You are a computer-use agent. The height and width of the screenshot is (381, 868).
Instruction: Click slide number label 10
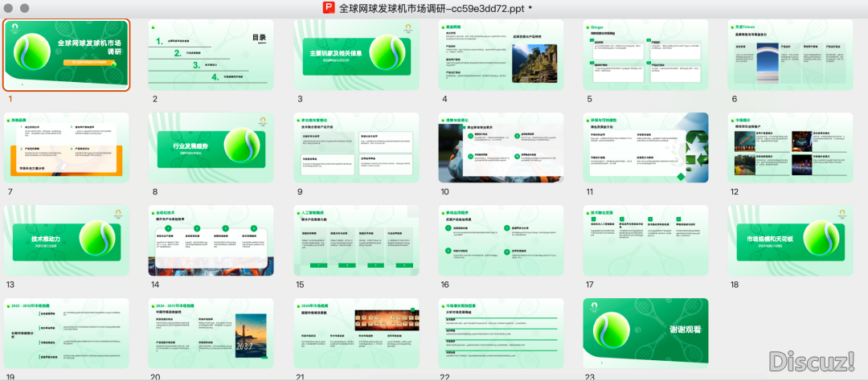445,192
